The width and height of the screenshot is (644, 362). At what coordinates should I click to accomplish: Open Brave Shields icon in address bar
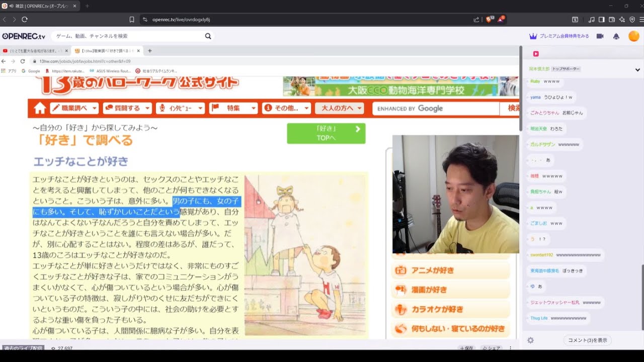[490, 20]
